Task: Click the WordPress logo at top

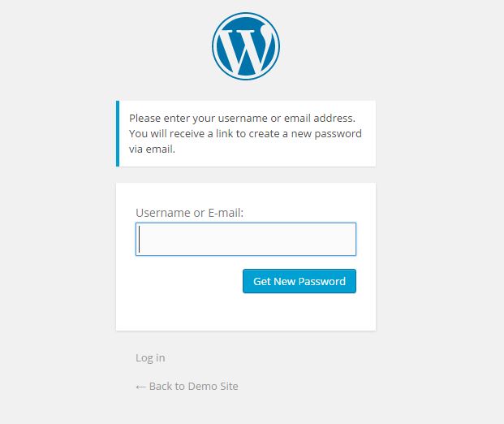Action: (246, 46)
